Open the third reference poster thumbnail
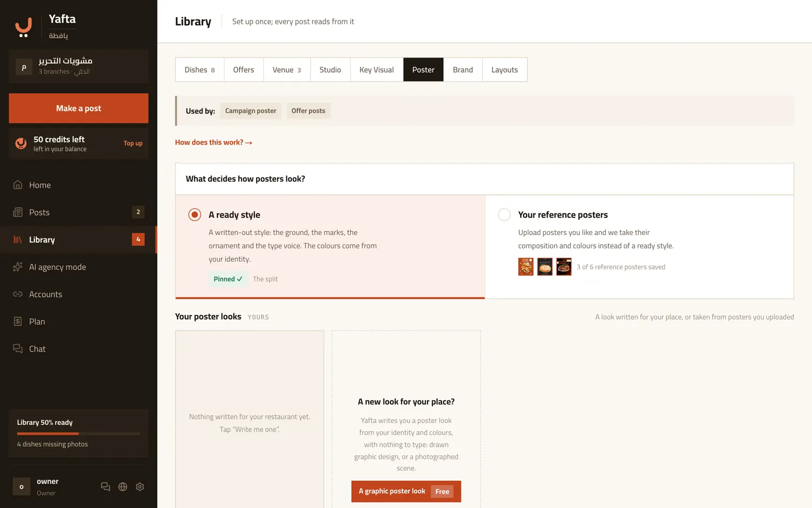 pyautogui.click(x=564, y=267)
